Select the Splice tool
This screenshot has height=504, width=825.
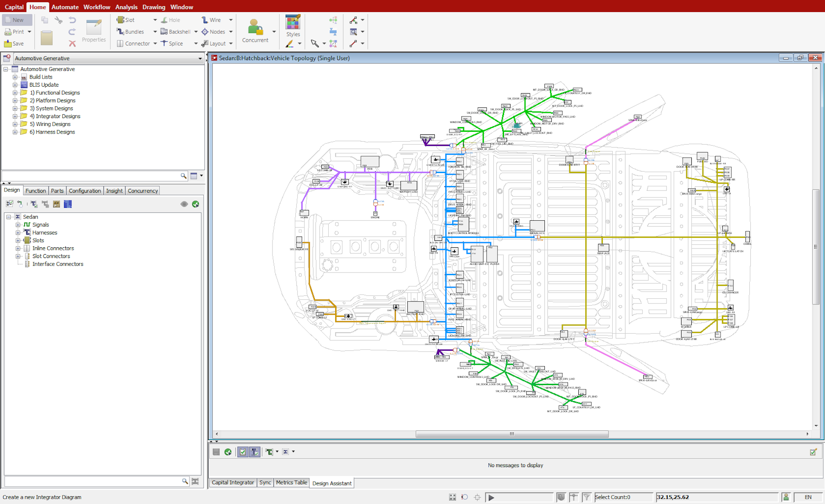(x=172, y=43)
